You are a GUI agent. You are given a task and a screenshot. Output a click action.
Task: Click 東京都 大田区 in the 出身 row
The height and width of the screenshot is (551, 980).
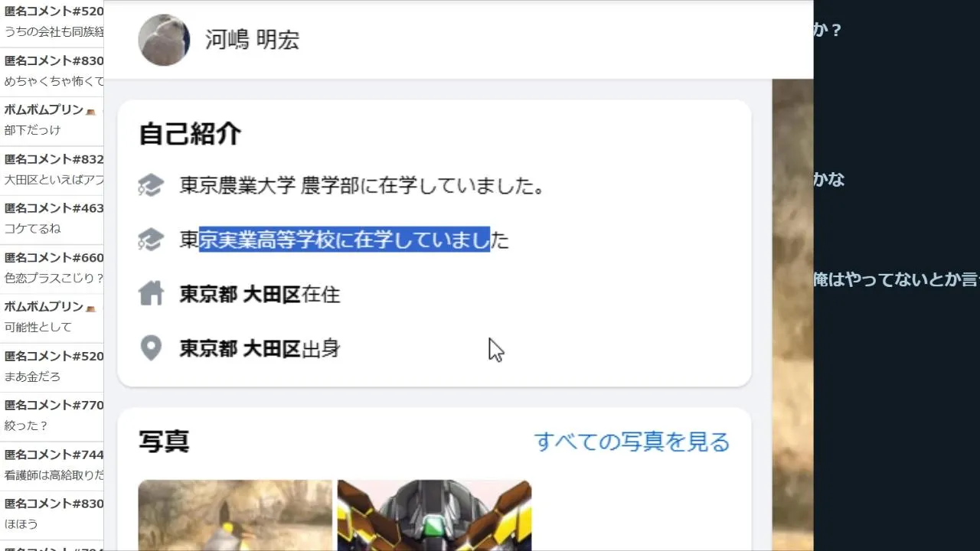click(240, 349)
